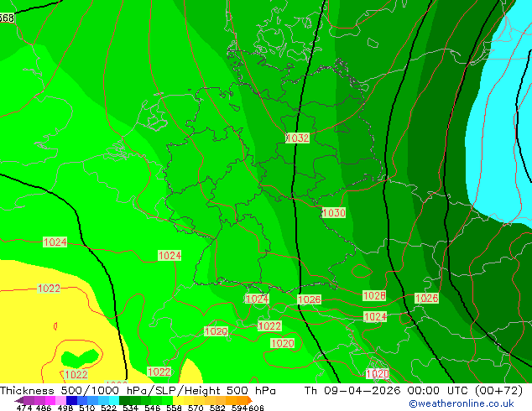Click legend value 546
532x411 pixels.
(152, 408)
